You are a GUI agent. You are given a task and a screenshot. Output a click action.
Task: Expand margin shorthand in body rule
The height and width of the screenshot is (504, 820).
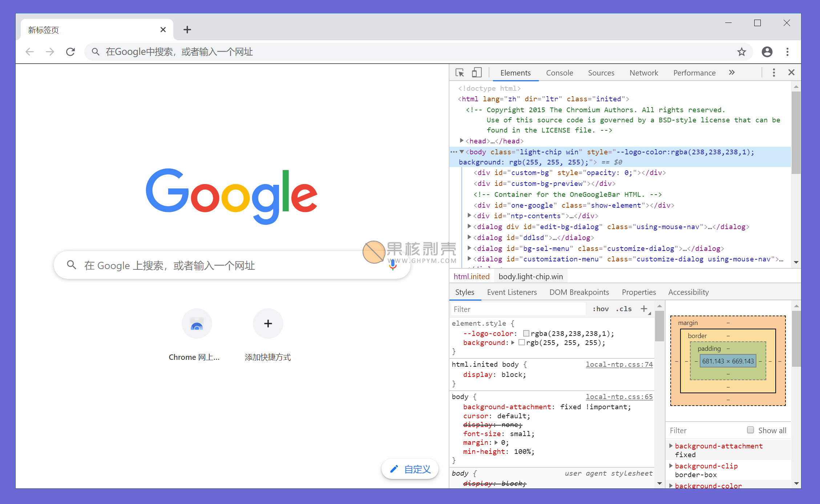pyautogui.click(x=496, y=442)
